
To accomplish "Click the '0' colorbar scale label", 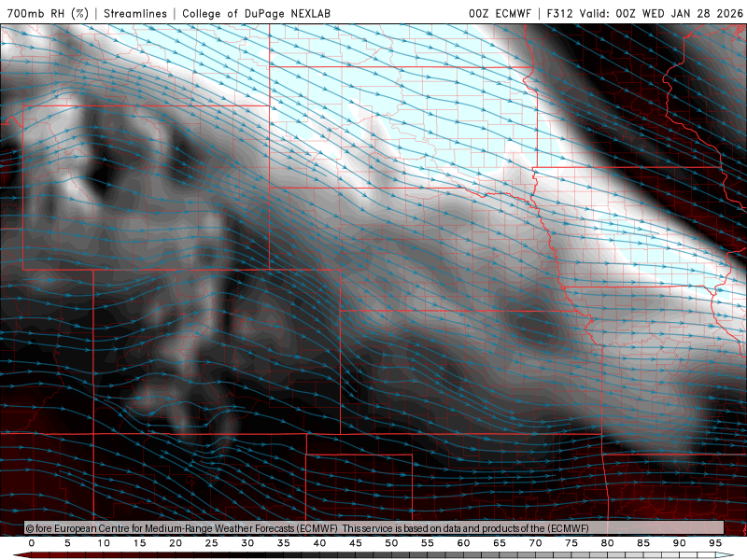I will pos(32,543).
